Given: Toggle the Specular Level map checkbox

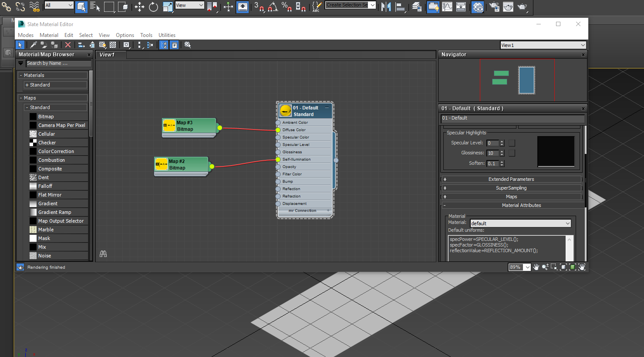Looking at the screenshot, I should (512, 143).
